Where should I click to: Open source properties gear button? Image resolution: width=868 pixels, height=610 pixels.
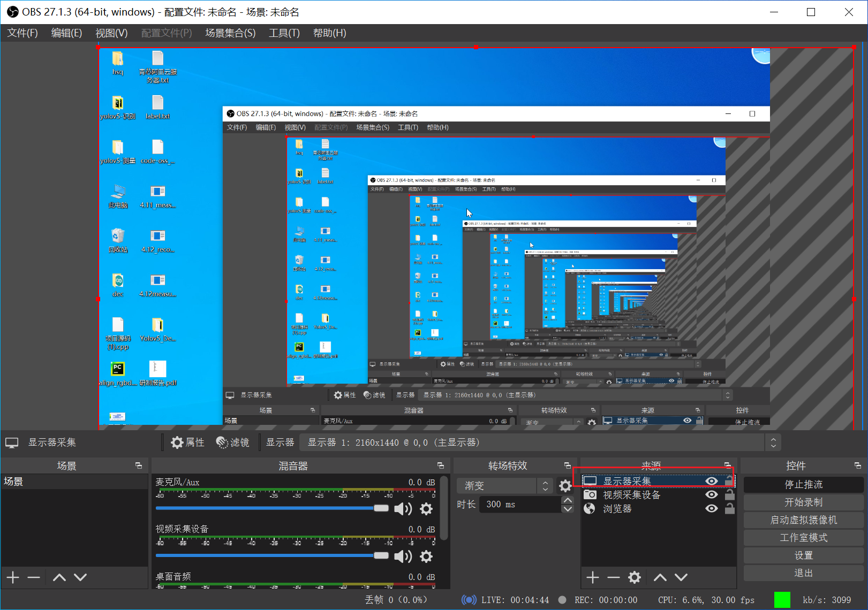point(187,443)
